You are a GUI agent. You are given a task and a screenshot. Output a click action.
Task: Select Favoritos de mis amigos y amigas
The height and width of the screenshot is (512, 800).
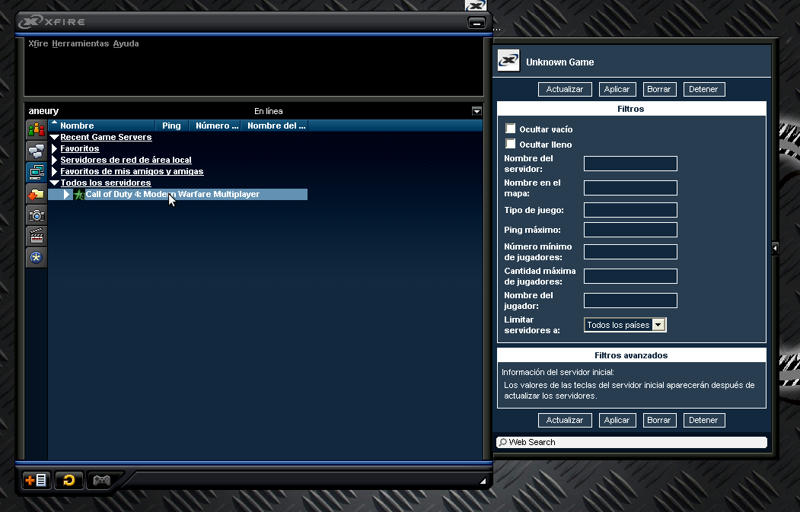(x=132, y=171)
